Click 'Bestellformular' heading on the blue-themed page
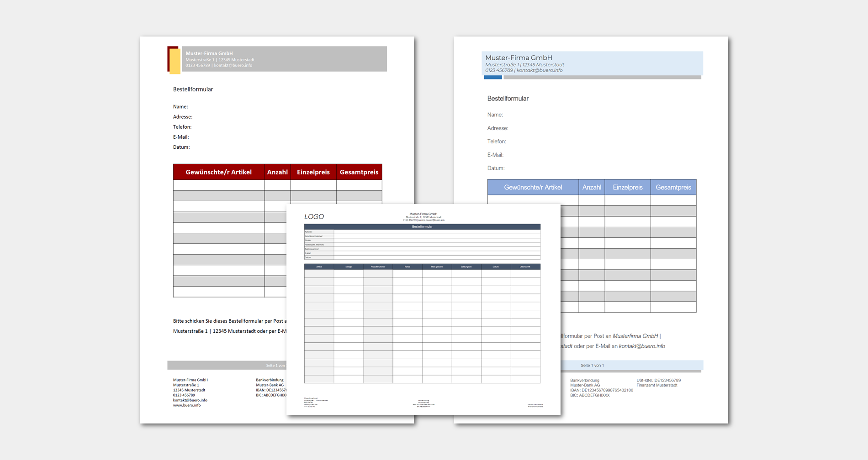 click(508, 99)
